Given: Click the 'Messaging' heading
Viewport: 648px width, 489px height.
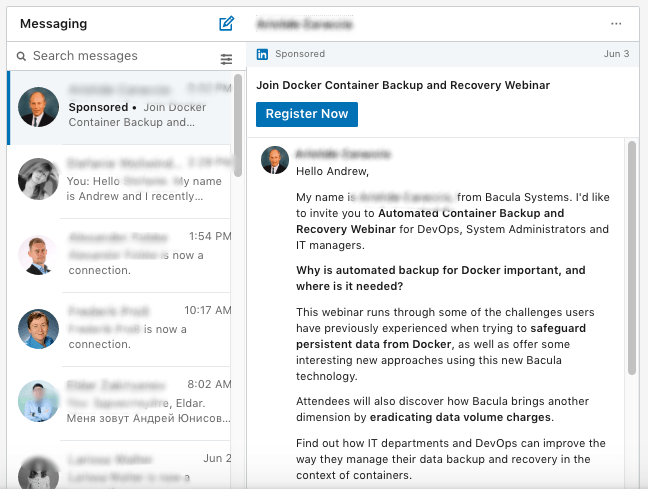Looking at the screenshot, I should 54,24.
